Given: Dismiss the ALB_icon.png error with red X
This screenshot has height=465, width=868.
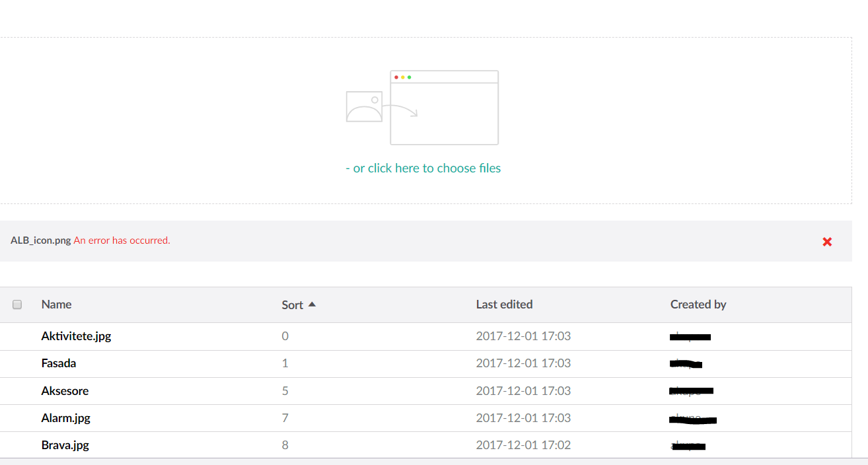Looking at the screenshot, I should 826,242.
